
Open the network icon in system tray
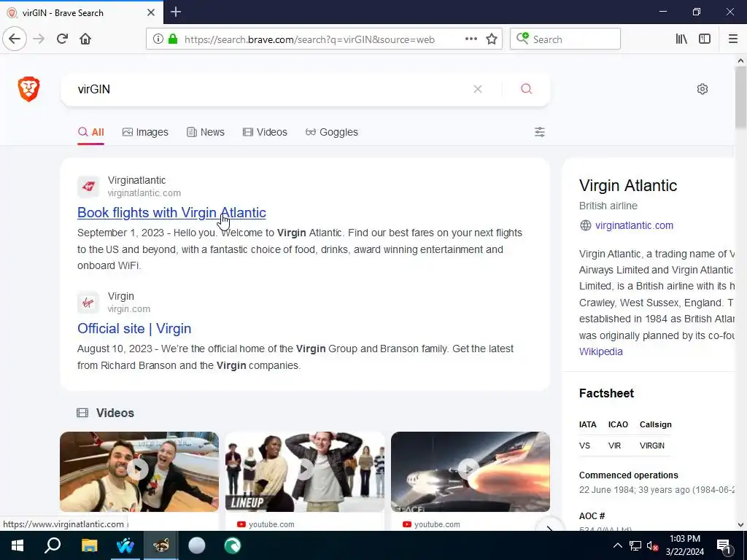coord(635,545)
